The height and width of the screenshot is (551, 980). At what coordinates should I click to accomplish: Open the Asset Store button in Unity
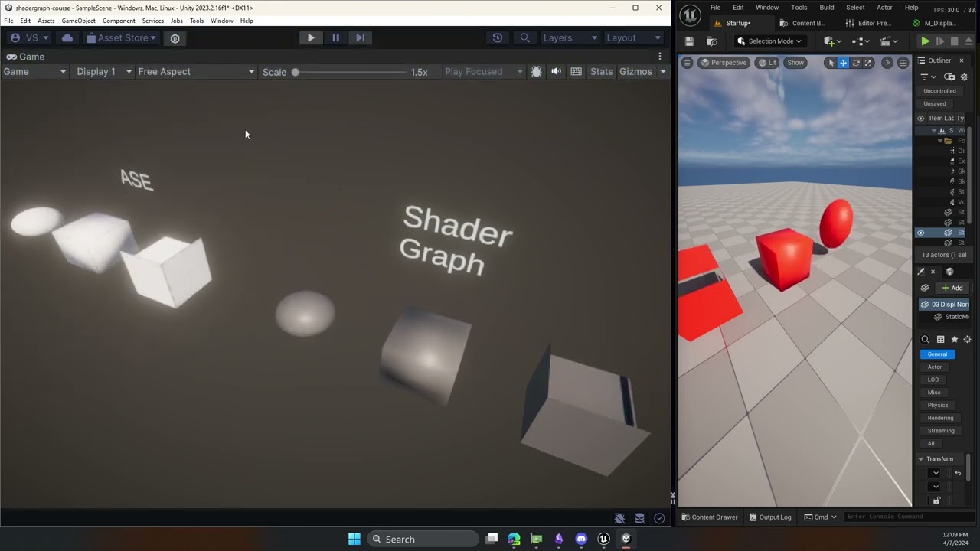tap(121, 37)
